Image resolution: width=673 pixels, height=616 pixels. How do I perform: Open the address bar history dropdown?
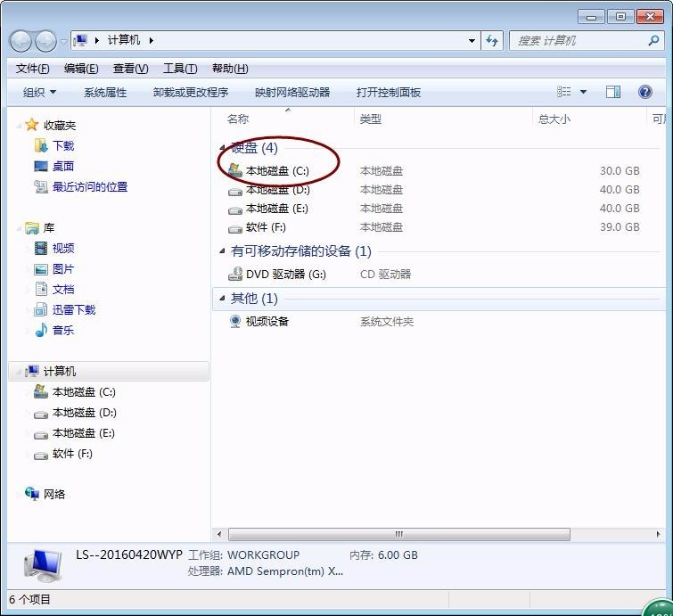click(x=472, y=41)
